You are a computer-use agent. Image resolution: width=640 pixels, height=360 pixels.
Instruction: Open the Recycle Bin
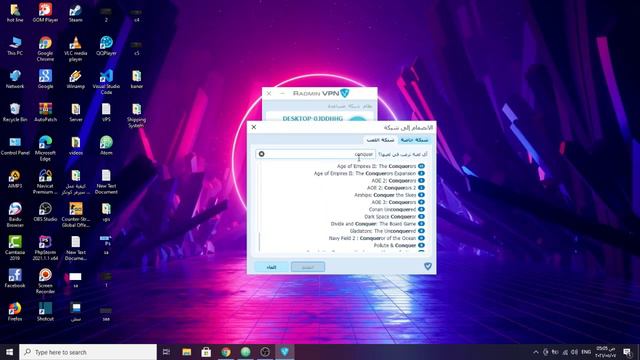pyautogui.click(x=15, y=112)
